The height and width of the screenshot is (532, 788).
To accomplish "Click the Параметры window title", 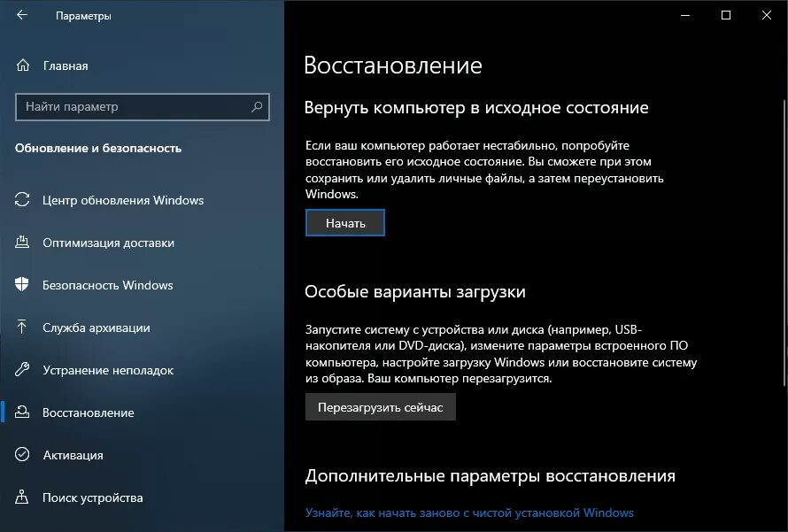I will (x=83, y=16).
